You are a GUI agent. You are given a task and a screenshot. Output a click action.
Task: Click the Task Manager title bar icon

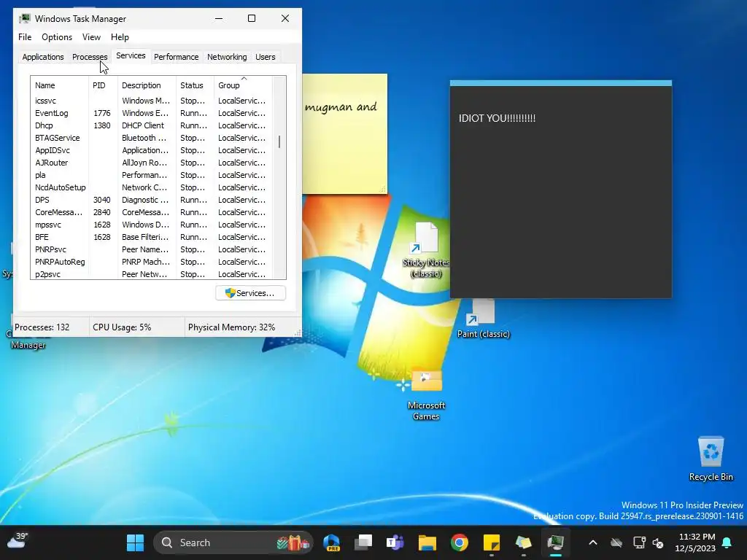[25, 18]
